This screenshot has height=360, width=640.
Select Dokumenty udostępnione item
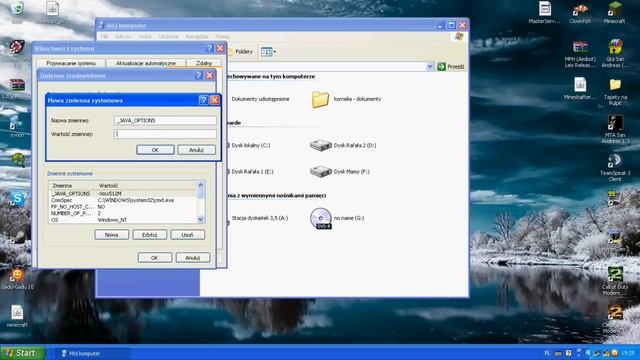tap(260, 99)
